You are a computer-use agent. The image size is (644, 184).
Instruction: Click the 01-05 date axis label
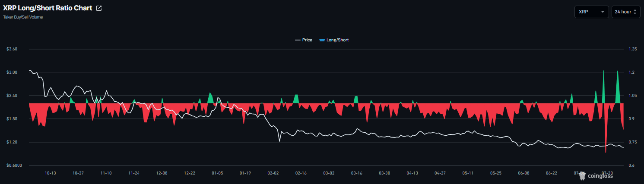(218, 173)
